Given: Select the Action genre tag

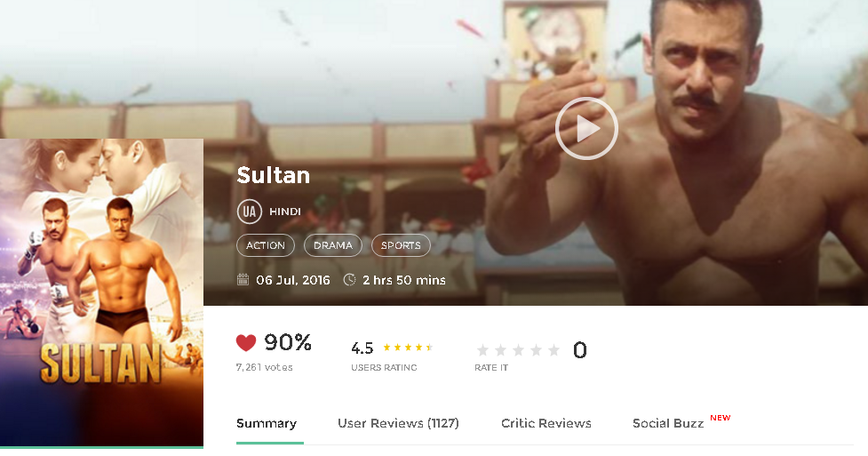Looking at the screenshot, I should coord(266,245).
